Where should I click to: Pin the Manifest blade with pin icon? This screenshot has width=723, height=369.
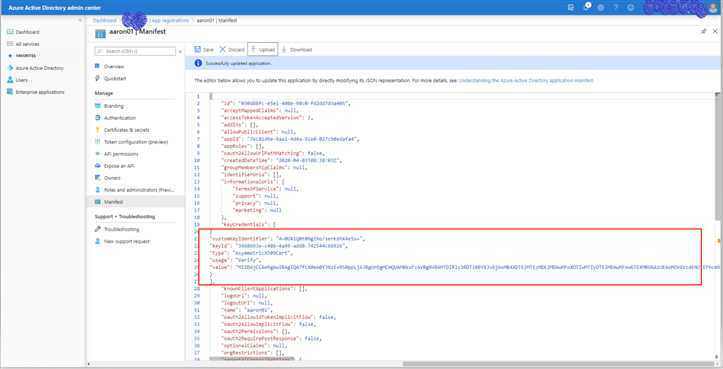pos(704,31)
